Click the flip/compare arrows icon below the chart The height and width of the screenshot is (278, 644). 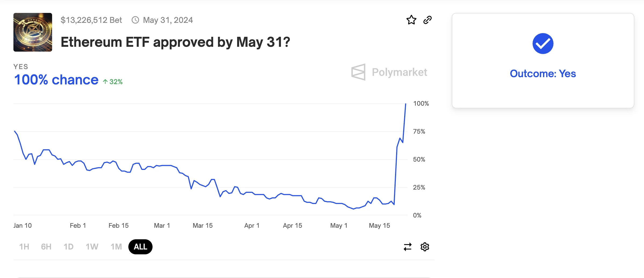pos(407,247)
